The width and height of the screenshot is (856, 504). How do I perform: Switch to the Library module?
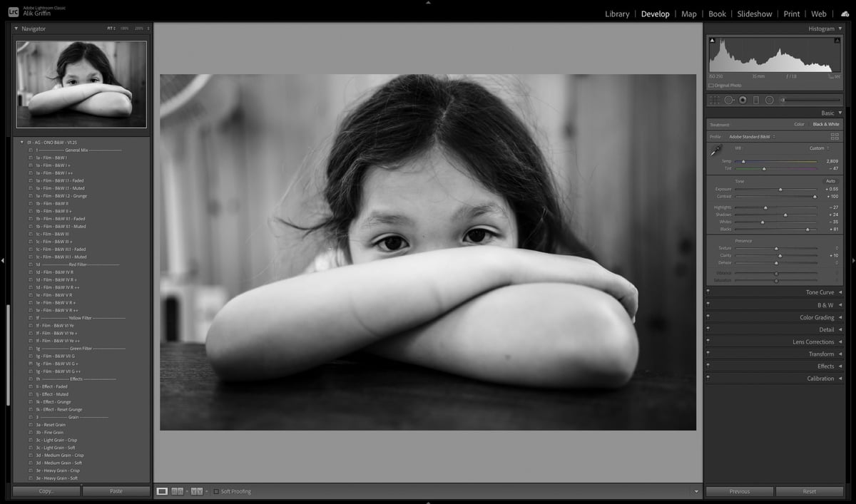click(x=617, y=14)
